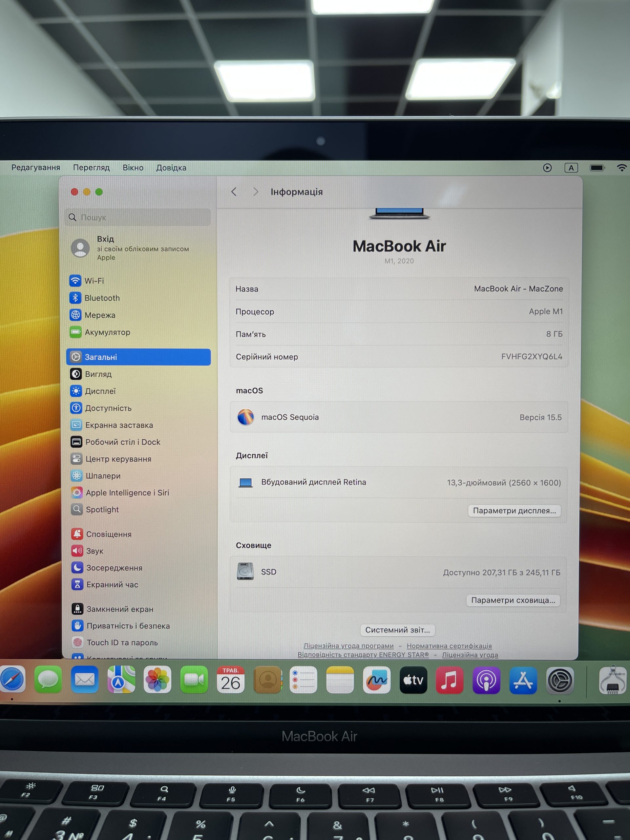Launch Apple TV from the Dock
630x840 pixels.
(x=413, y=680)
